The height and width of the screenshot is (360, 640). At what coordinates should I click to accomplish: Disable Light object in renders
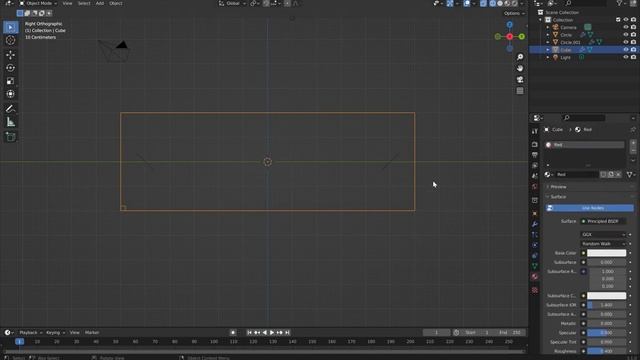tap(633, 58)
